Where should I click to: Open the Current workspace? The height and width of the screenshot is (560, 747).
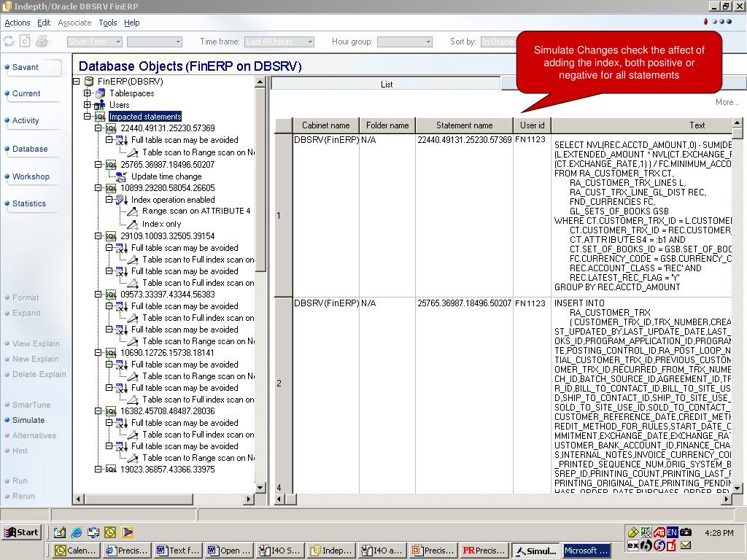coord(32,94)
